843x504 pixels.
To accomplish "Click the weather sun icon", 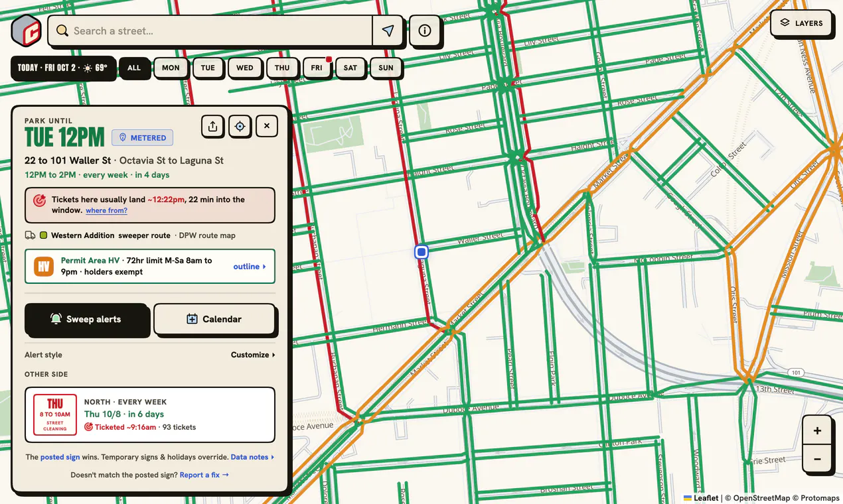I will pos(88,68).
